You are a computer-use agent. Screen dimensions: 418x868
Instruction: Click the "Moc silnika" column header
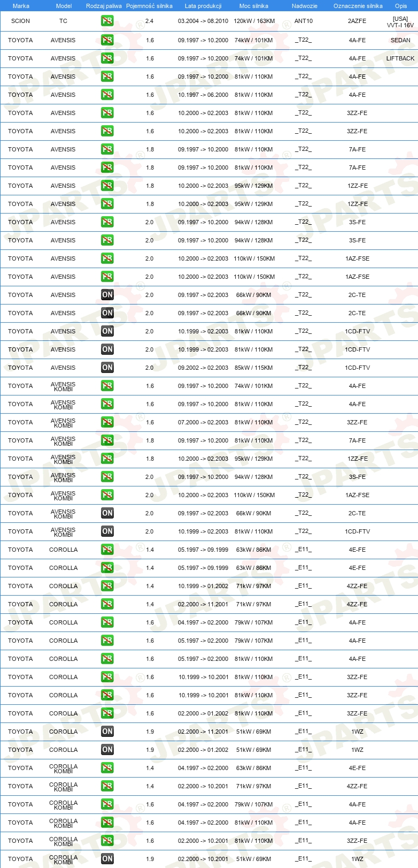click(x=254, y=6)
